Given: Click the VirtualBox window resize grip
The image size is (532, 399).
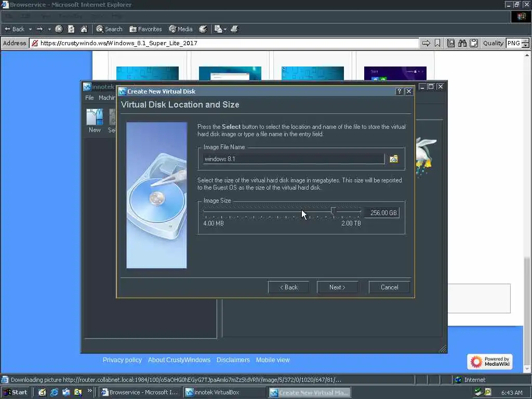Looking at the screenshot, I should pyautogui.click(x=443, y=349).
